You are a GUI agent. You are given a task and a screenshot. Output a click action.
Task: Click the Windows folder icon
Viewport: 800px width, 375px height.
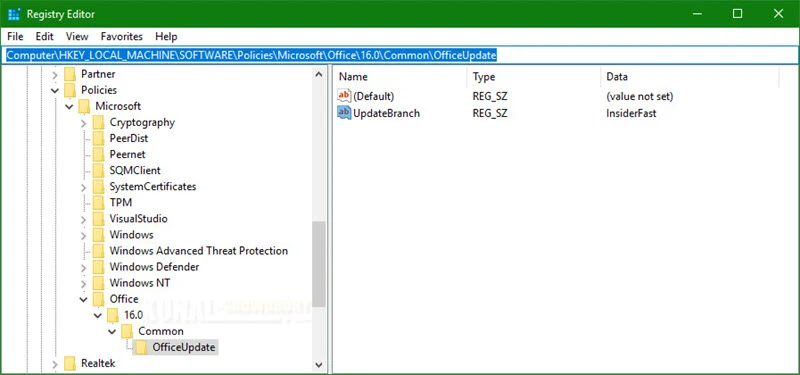(98, 235)
